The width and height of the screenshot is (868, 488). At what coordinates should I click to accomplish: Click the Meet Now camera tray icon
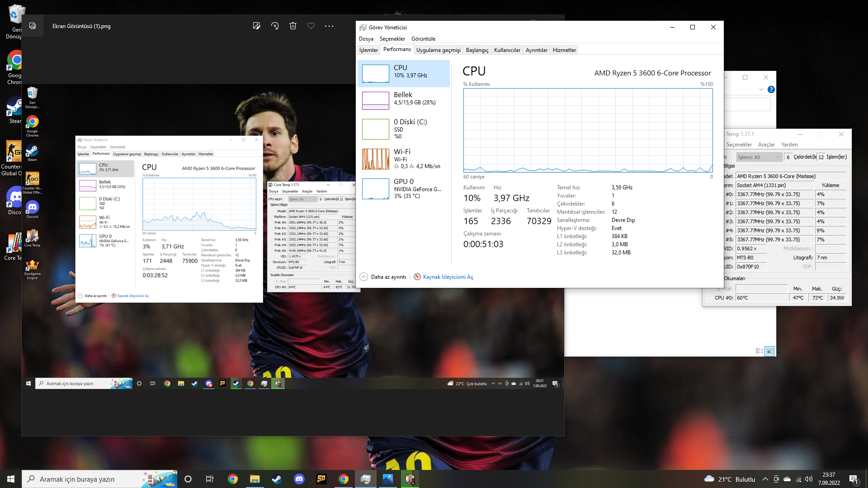(x=776, y=479)
